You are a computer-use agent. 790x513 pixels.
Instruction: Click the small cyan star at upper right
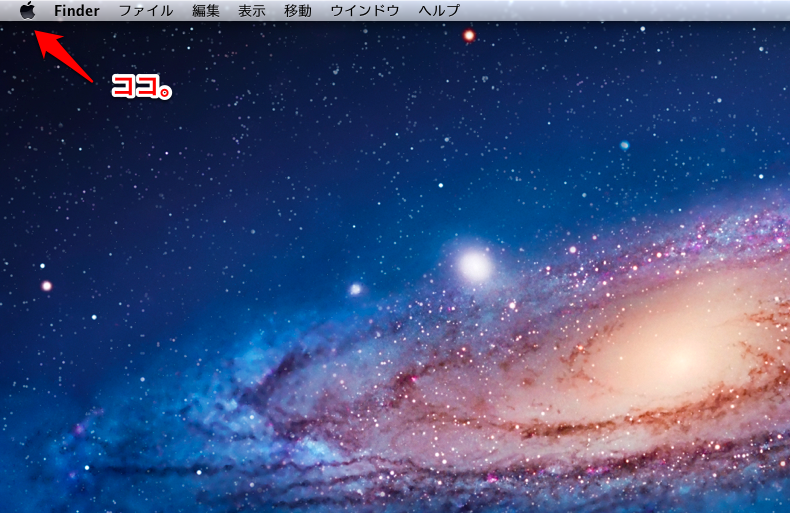624,145
